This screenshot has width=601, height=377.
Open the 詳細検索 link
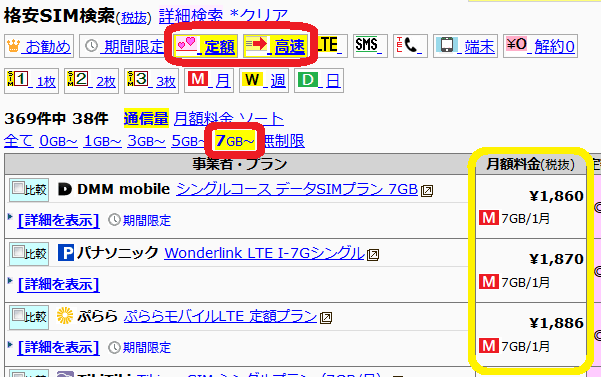click(191, 16)
